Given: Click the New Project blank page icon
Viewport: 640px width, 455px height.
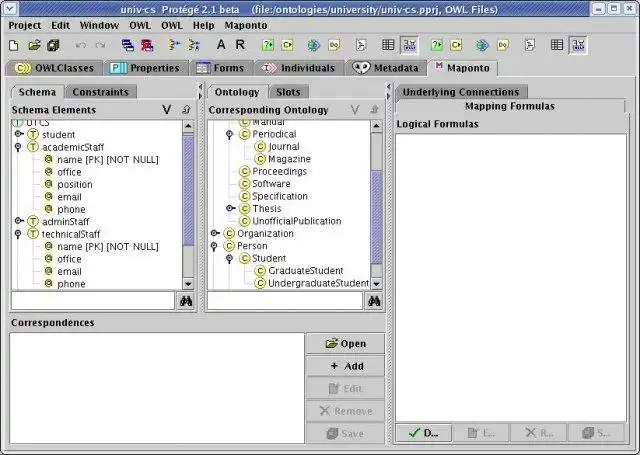Looking at the screenshot, I should point(13,45).
